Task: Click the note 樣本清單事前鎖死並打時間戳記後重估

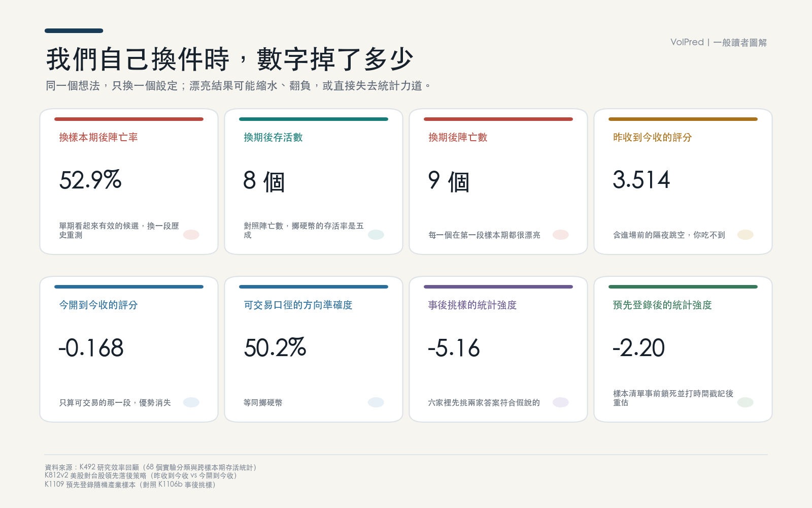Action: tap(673, 398)
